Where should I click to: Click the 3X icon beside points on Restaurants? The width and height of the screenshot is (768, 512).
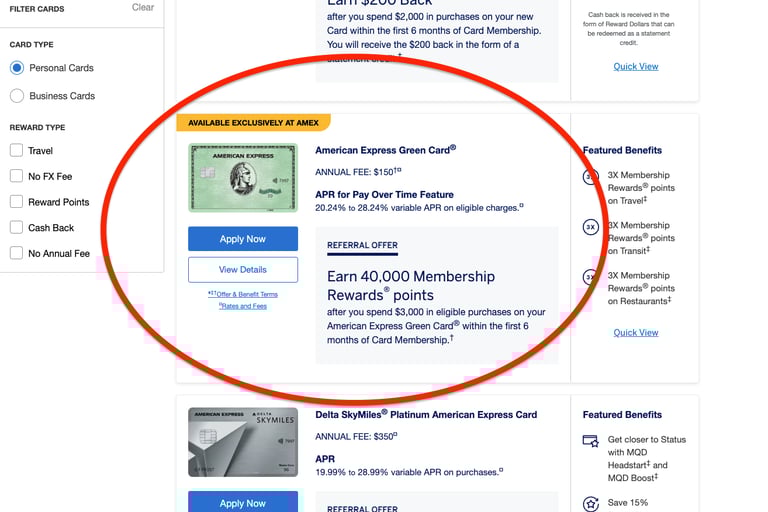pyautogui.click(x=591, y=277)
